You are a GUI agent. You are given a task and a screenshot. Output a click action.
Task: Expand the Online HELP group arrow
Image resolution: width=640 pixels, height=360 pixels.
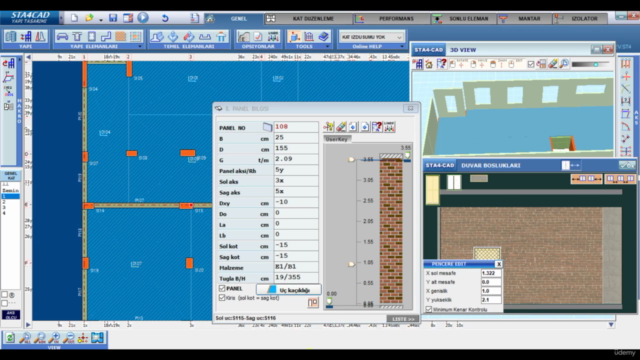click(x=402, y=47)
